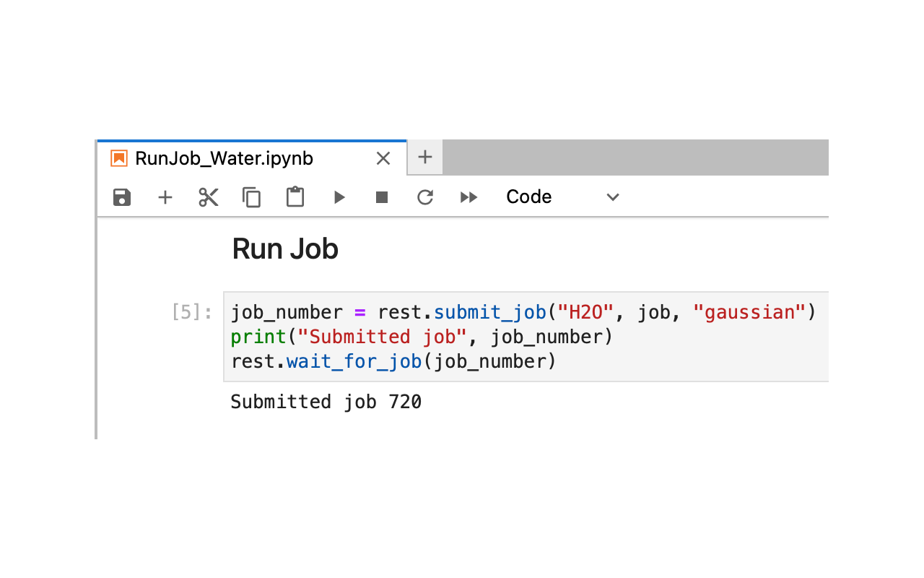The width and height of the screenshot is (924, 578).
Task: Click the execution count indicator [5]
Action: [191, 312]
